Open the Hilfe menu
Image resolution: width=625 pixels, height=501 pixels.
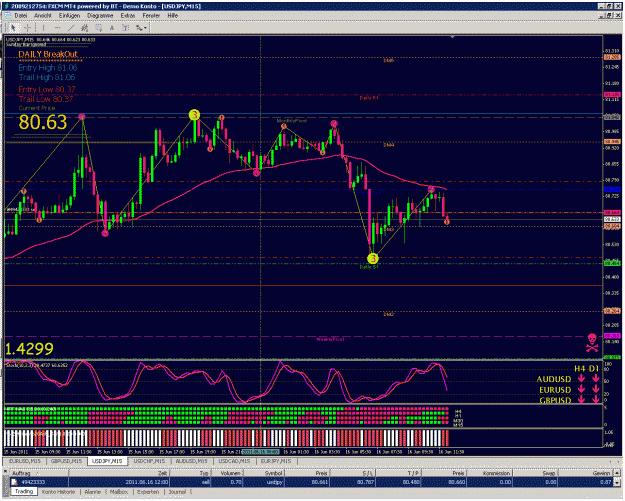tap(172, 16)
